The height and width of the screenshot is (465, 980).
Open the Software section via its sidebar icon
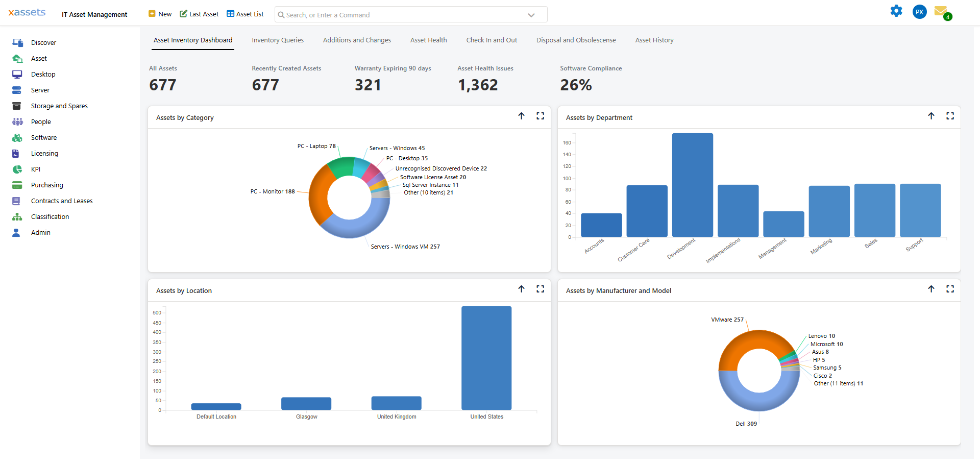click(x=17, y=137)
